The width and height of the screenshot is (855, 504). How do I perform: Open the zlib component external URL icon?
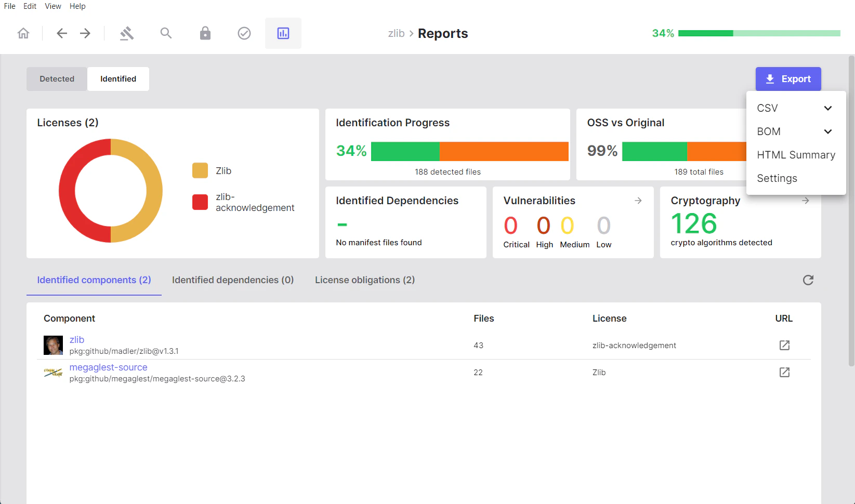coord(784,345)
